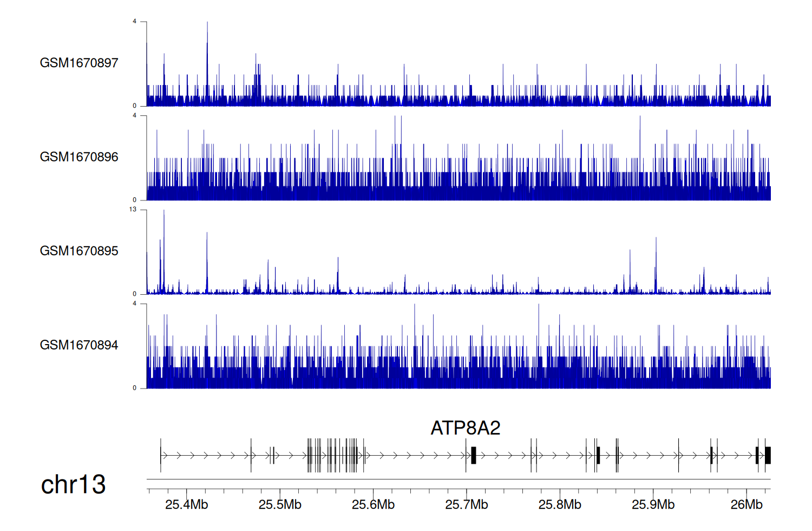Pick the GSM1670894 track label
The image size is (812, 531).
(x=79, y=345)
